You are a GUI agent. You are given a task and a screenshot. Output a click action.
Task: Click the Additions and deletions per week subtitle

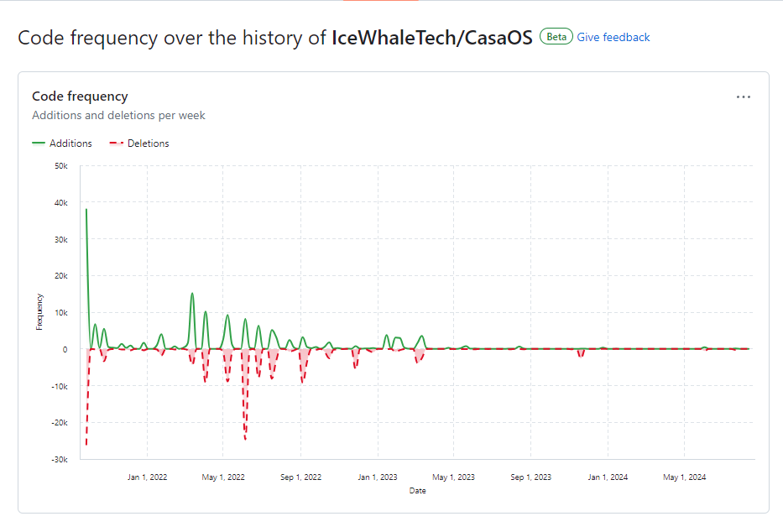pyautogui.click(x=118, y=115)
